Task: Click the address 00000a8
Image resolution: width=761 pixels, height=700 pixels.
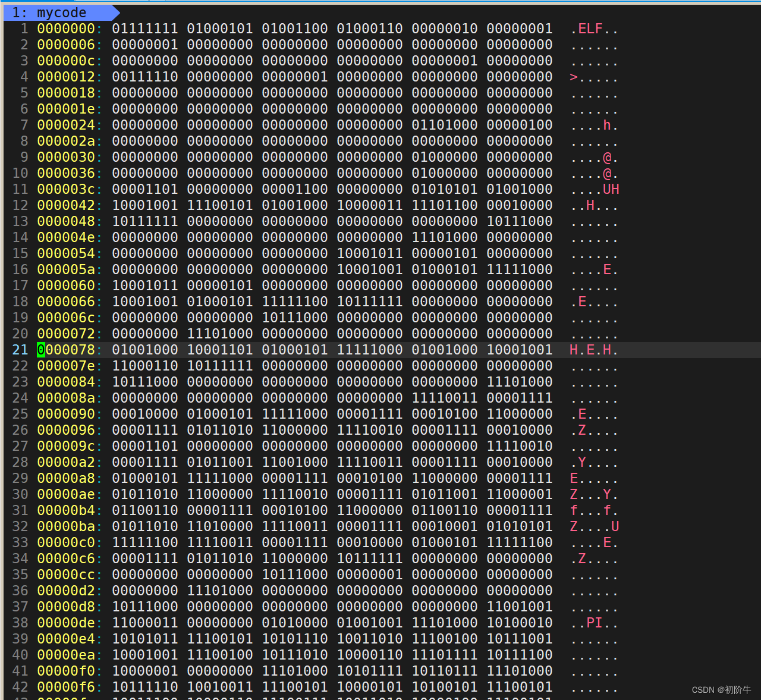Action: click(66, 478)
